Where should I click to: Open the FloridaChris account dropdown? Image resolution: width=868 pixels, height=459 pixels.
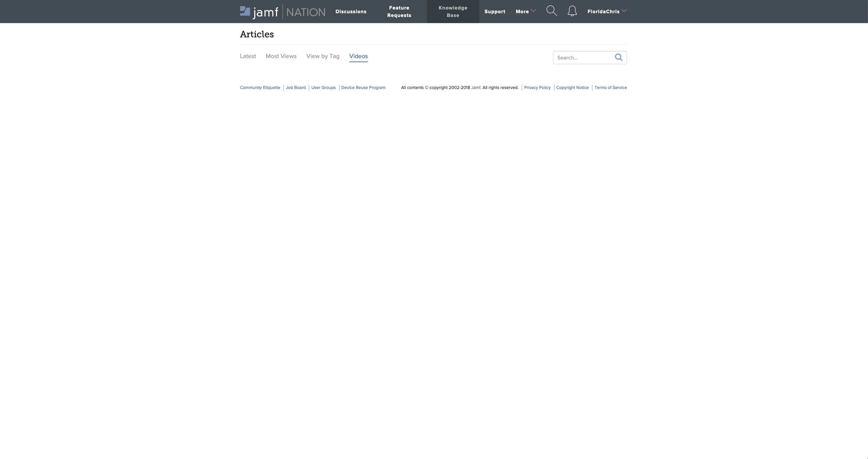click(x=607, y=12)
